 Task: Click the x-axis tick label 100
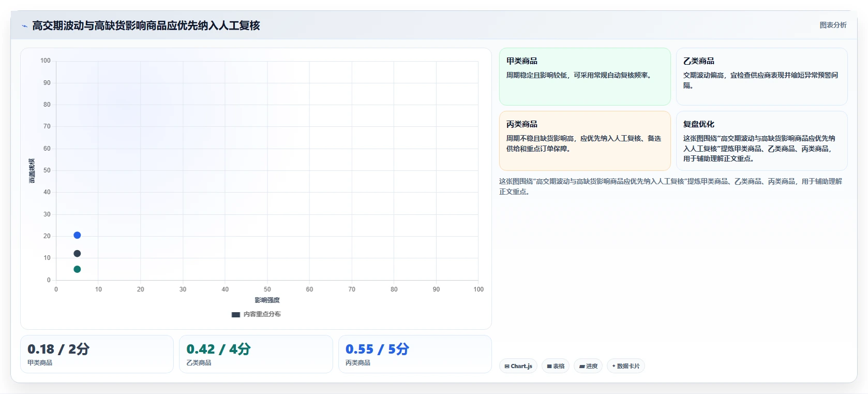478,289
